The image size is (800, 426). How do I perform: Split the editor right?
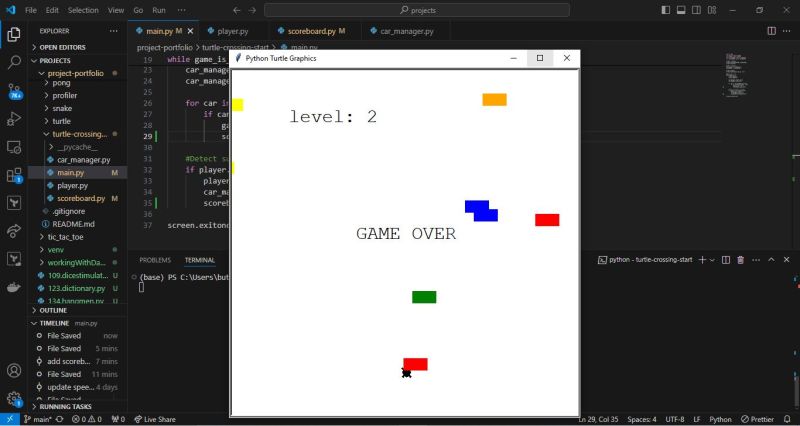(x=771, y=31)
